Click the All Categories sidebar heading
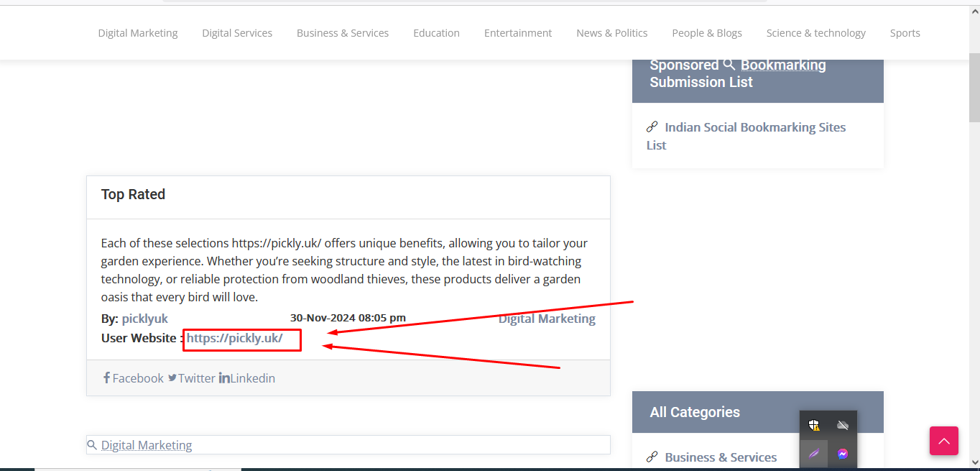The image size is (980, 471). [695, 412]
